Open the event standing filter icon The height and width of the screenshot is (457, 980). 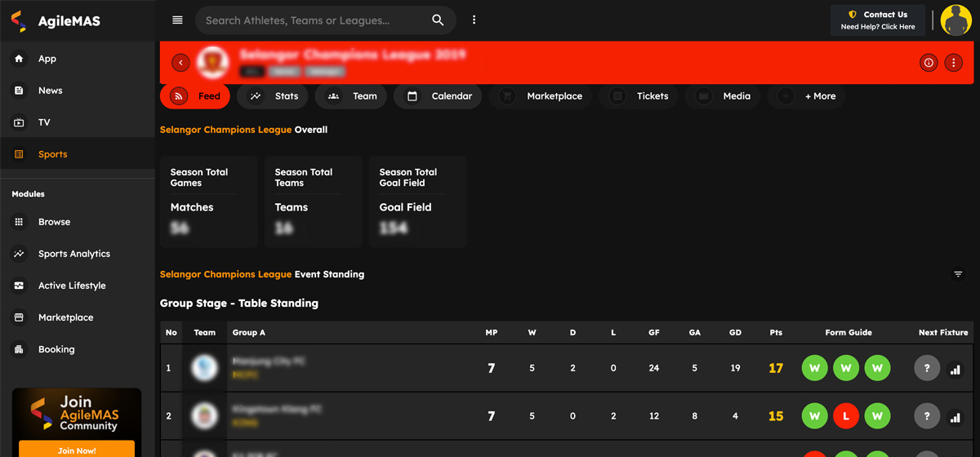958,274
